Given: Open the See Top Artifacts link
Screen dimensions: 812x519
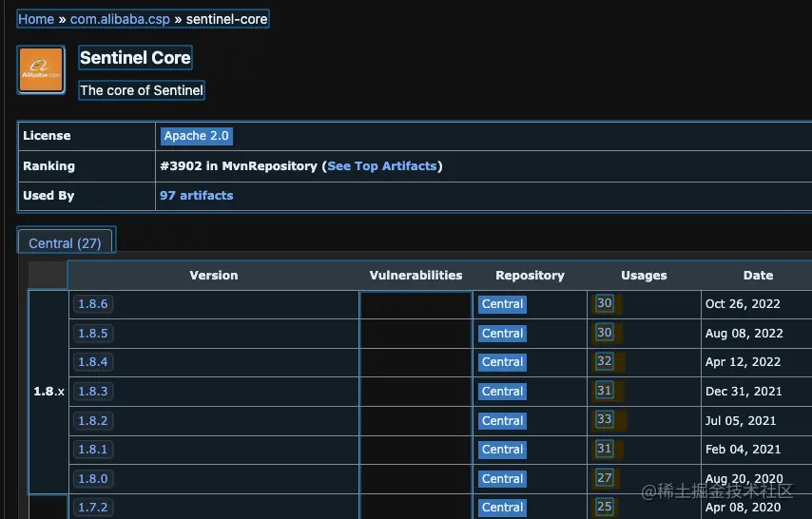Looking at the screenshot, I should [382, 165].
